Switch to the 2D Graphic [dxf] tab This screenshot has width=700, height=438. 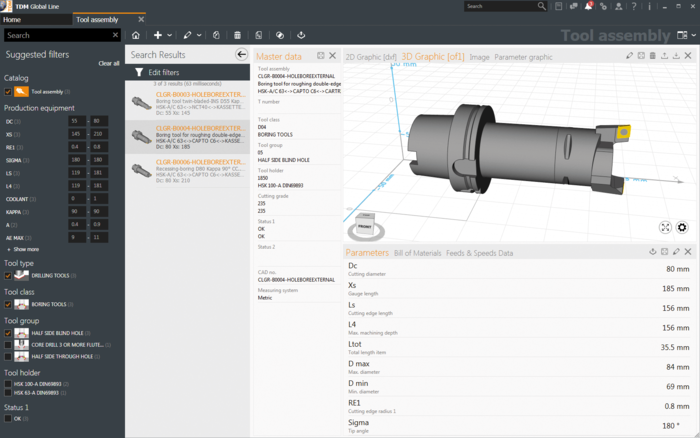click(371, 57)
